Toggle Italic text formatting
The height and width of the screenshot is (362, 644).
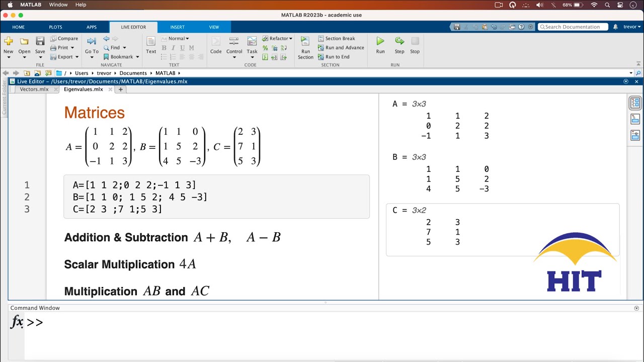[x=173, y=48]
